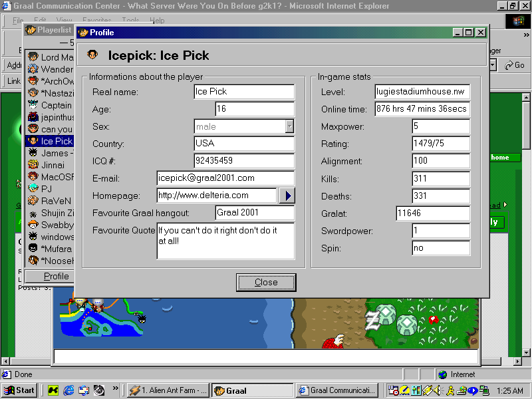Viewport: 532px width, 399px height.
Task: Open the File menu in Internet Explorer
Action: pos(18,21)
